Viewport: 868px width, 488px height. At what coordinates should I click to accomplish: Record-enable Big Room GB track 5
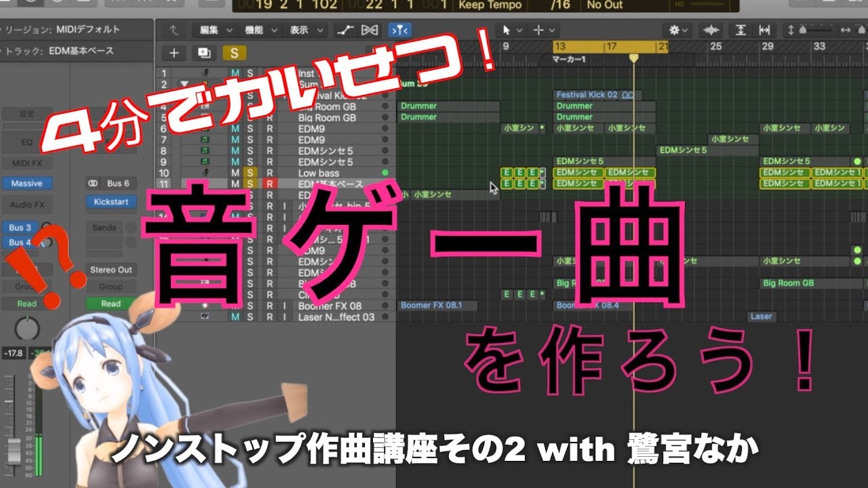coord(270,117)
